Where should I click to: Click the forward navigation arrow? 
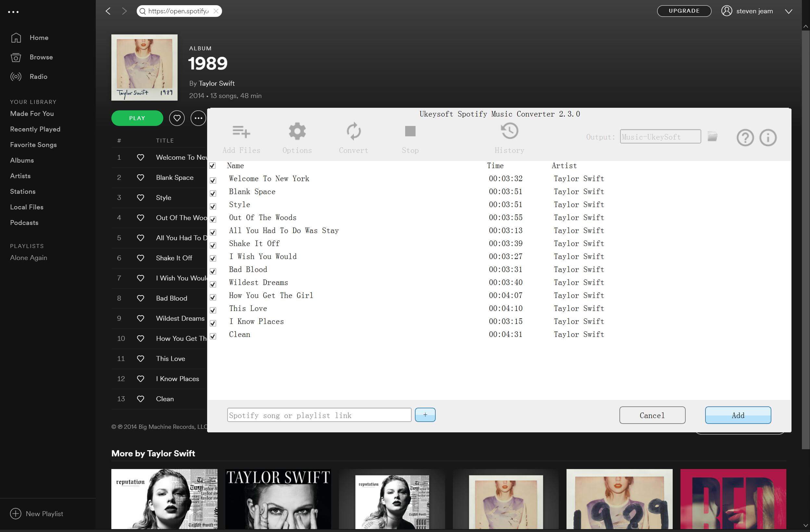123,11
